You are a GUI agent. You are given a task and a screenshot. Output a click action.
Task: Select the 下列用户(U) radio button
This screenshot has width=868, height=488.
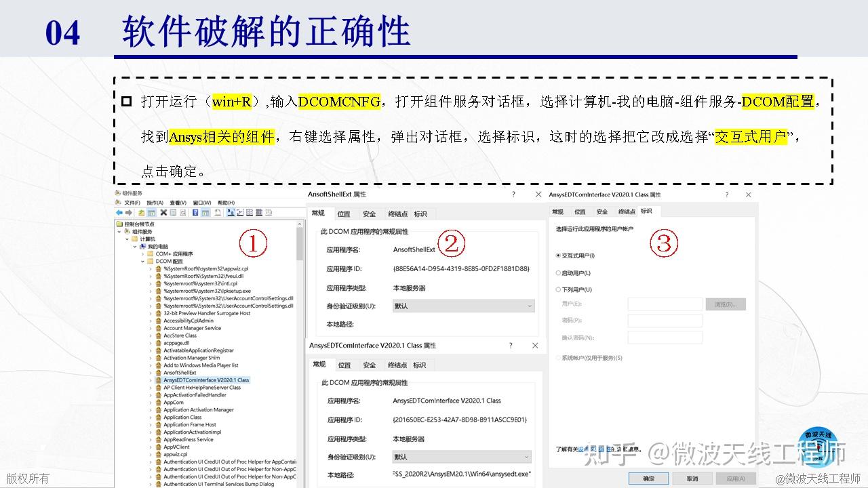(557, 288)
